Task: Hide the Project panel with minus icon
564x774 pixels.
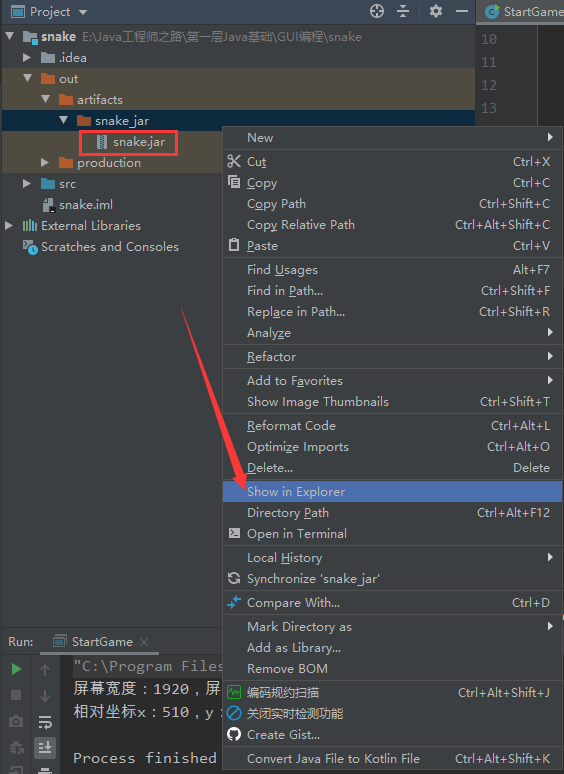Action: (x=462, y=11)
